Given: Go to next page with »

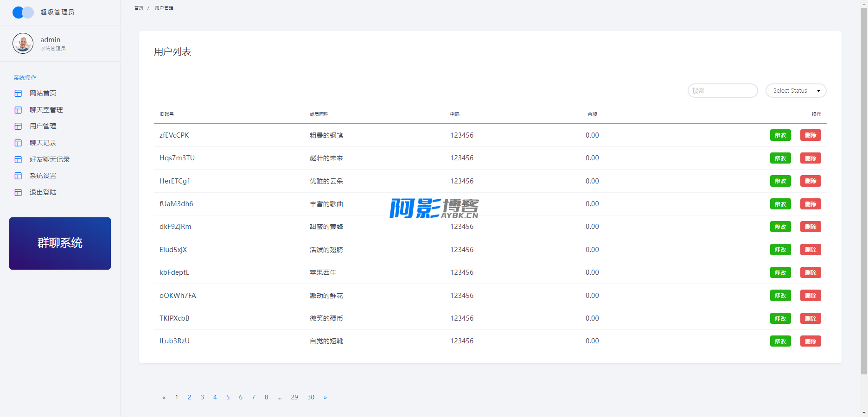Looking at the screenshot, I should click(325, 398).
